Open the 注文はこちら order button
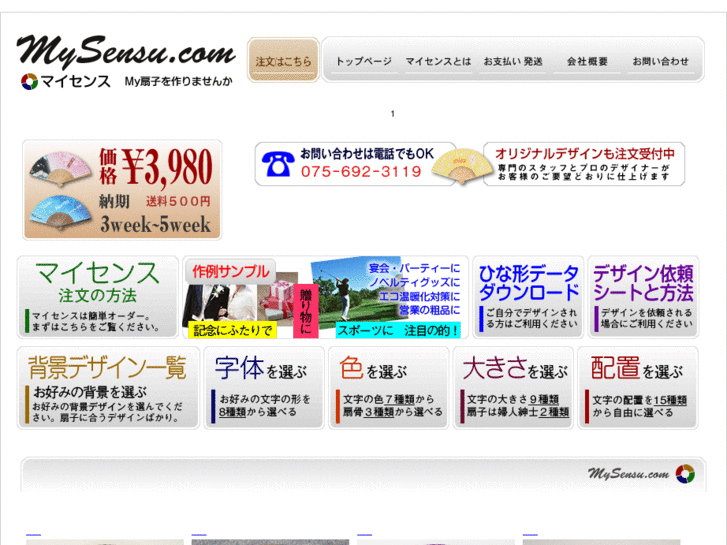727x545 pixels. tap(283, 60)
